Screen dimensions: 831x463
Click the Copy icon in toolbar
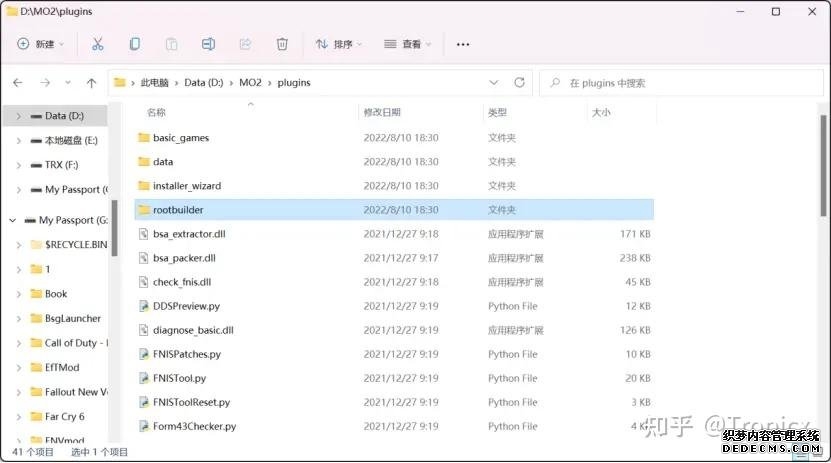click(x=134, y=44)
